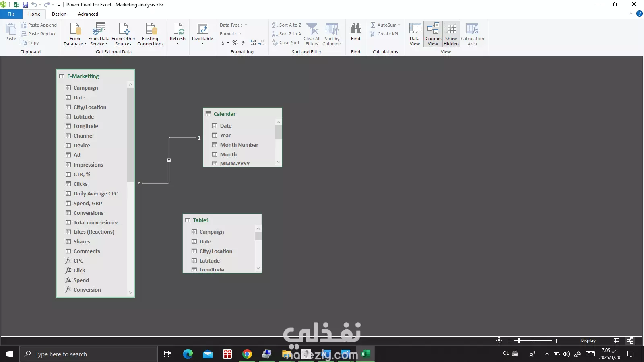This screenshot has height=362, width=644.
Task: Click the Type here to search box
Action: click(x=89, y=354)
